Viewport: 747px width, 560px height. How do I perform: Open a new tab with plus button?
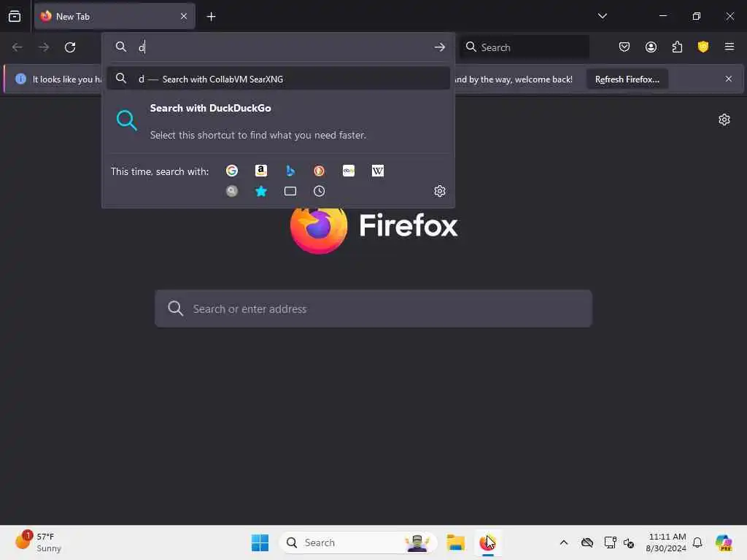pos(211,16)
